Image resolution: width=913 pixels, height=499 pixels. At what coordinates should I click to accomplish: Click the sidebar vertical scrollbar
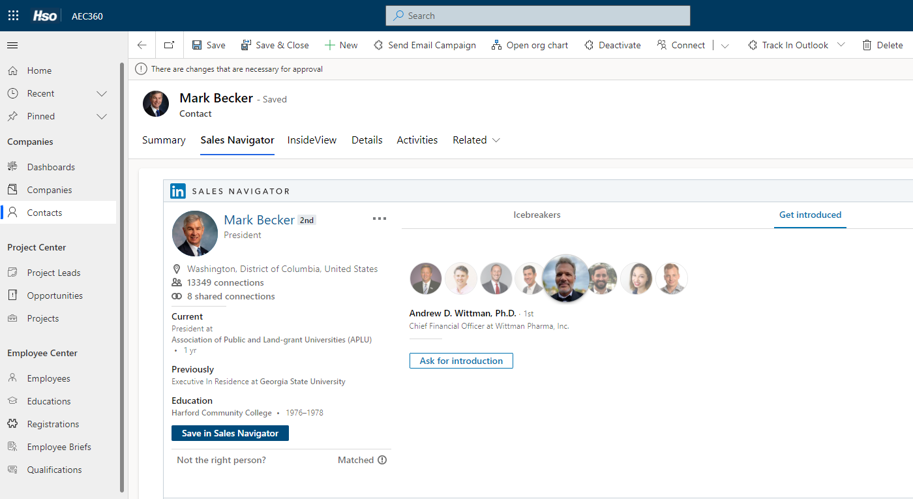tap(122, 277)
